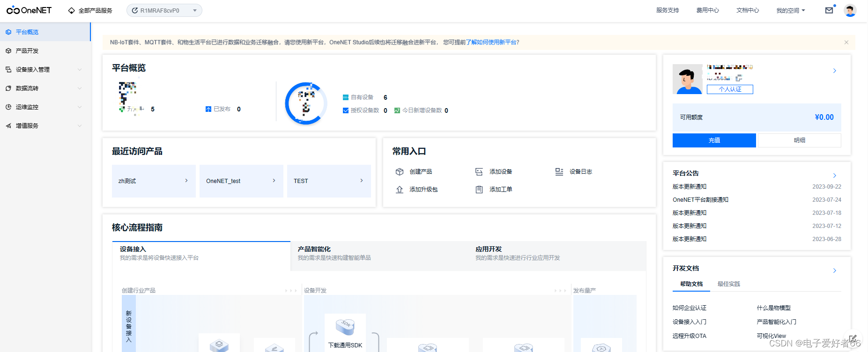Open 费用中心 in top navigation
The height and width of the screenshot is (352, 868).
[x=707, y=10]
